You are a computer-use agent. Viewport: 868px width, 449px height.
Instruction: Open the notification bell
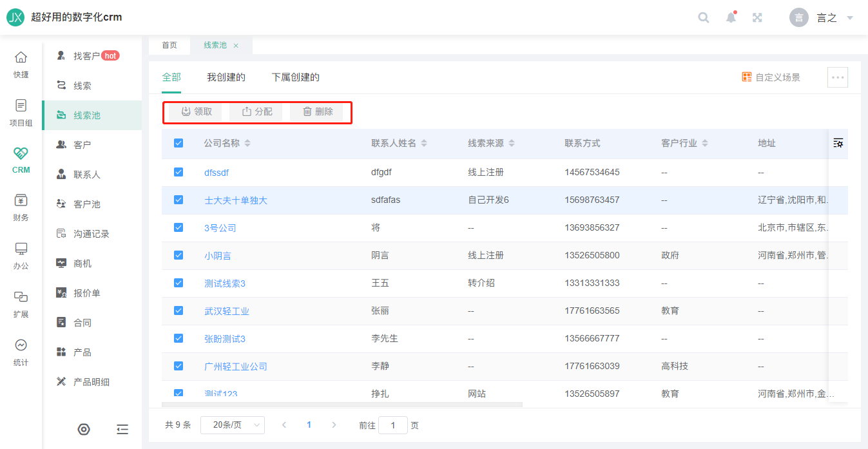(x=731, y=17)
